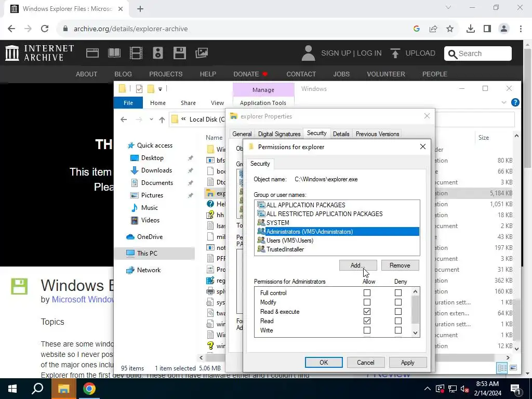Check Deny for Modify
532x399 pixels.
[398, 302]
